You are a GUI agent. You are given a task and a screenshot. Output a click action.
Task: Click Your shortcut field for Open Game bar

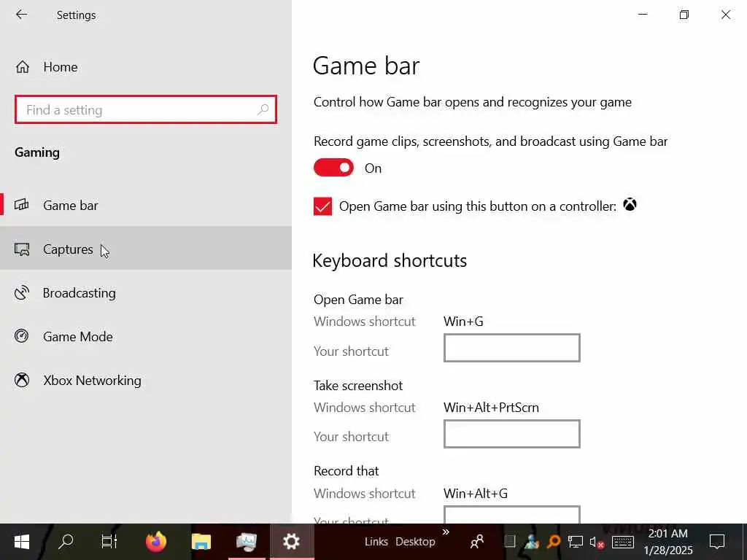click(x=511, y=348)
